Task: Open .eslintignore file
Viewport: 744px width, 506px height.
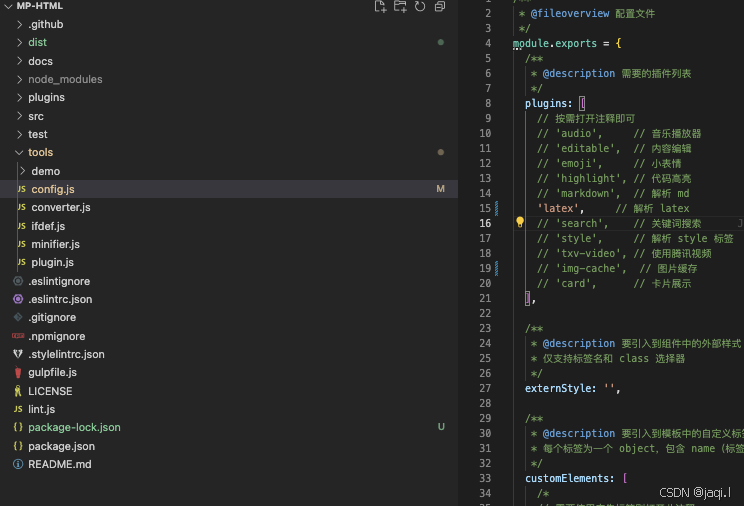Action: tap(59, 281)
